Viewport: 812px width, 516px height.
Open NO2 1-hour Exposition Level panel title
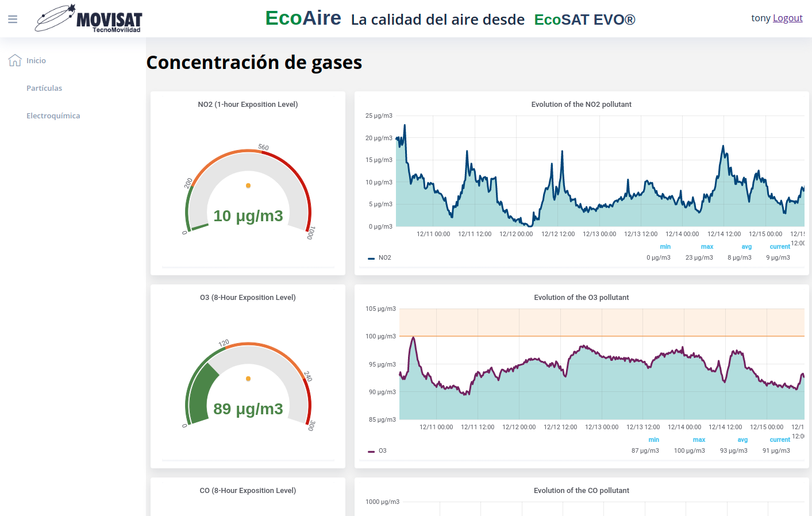(248, 105)
